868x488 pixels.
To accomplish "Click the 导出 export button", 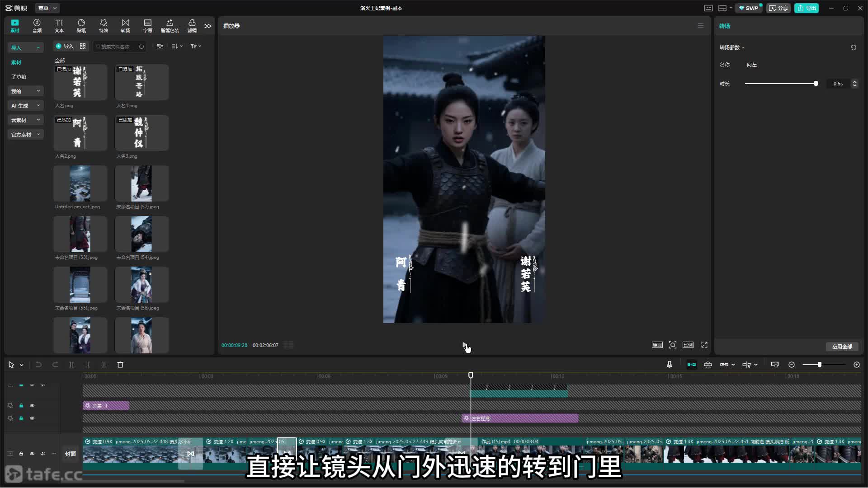I will [807, 8].
